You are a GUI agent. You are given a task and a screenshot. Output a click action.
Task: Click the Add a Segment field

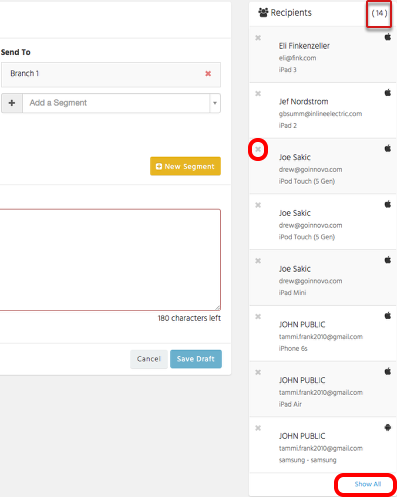point(116,103)
